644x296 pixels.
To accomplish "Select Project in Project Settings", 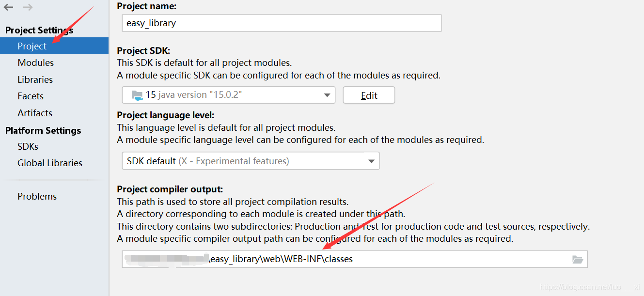I will [54, 46].
